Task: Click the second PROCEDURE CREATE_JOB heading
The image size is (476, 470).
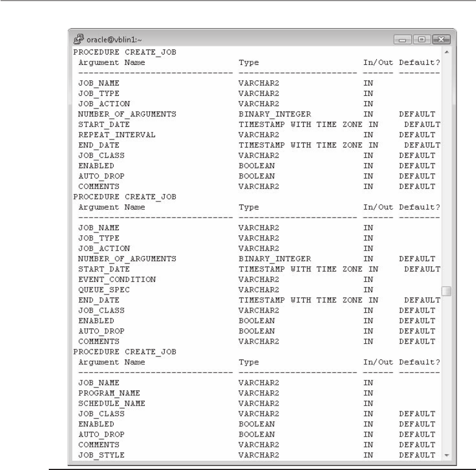Action: (x=125, y=197)
